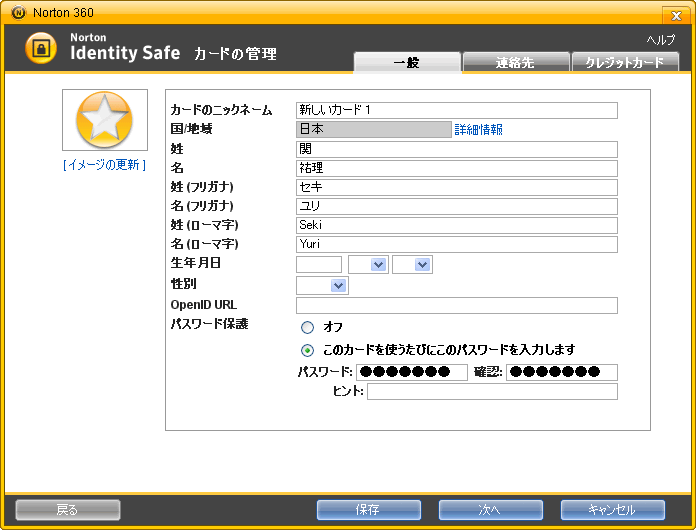Click the 確認 confirm password field
696x530 pixels.
pyautogui.click(x=562, y=372)
